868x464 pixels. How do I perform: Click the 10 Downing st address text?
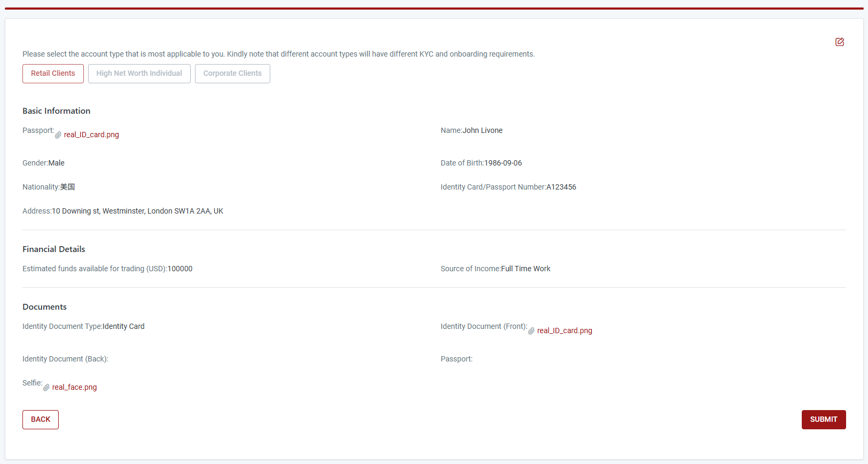137,211
